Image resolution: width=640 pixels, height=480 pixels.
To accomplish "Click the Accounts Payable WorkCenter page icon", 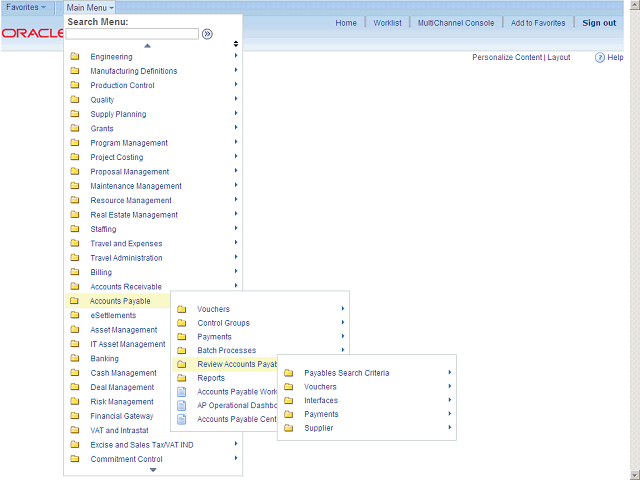I will click(x=181, y=392).
